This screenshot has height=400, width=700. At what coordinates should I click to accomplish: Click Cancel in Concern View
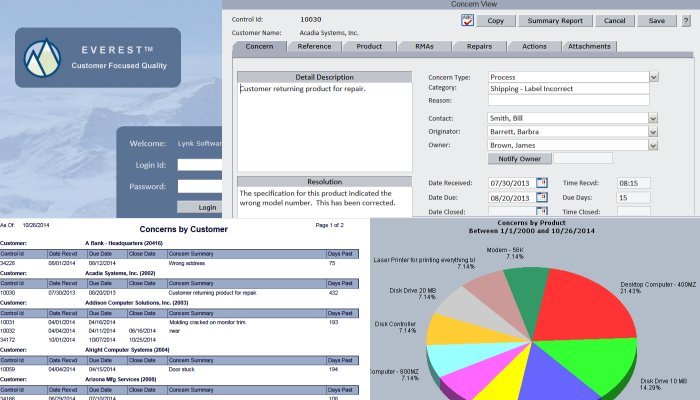pos(614,21)
